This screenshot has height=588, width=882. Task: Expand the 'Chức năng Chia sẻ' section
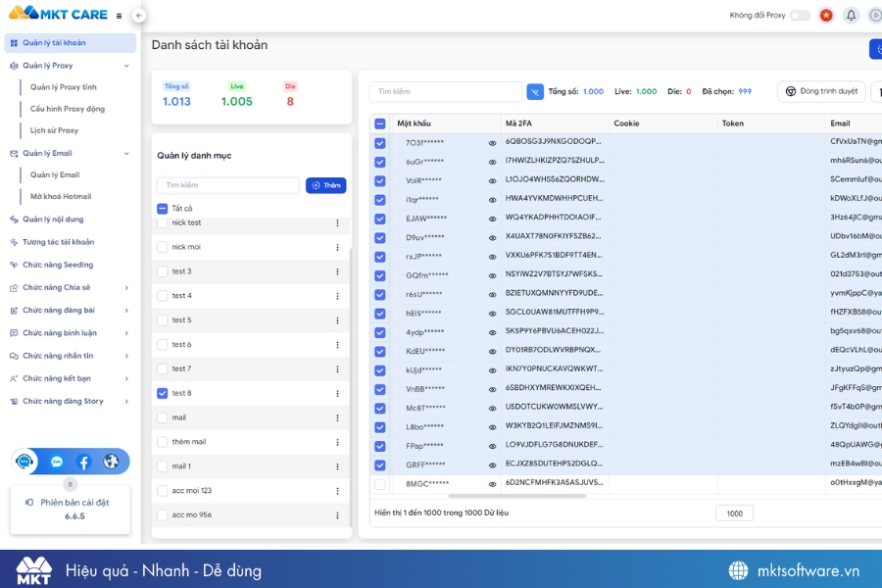(x=69, y=286)
